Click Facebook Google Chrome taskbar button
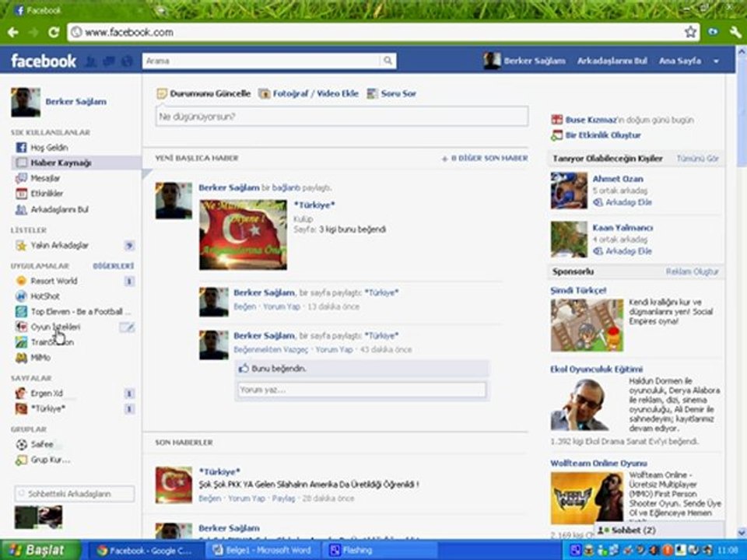747x560 pixels. 147,551
